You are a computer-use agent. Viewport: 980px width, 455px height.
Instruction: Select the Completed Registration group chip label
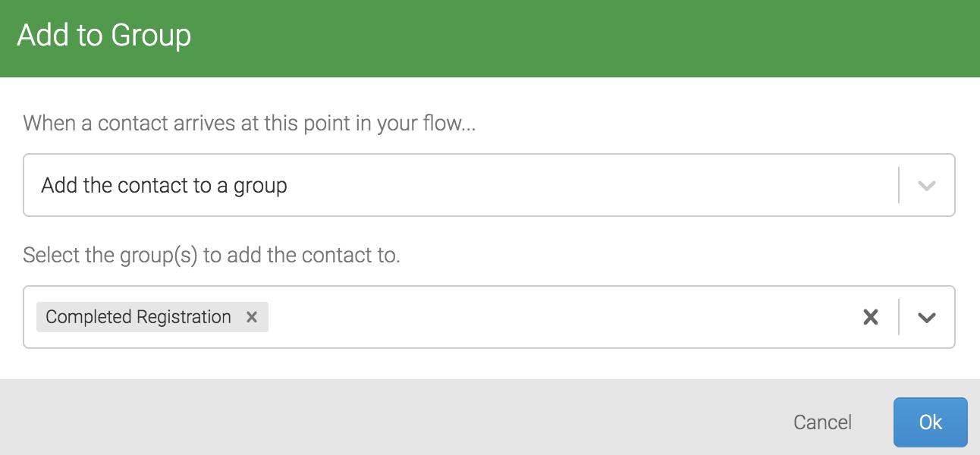[139, 317]
